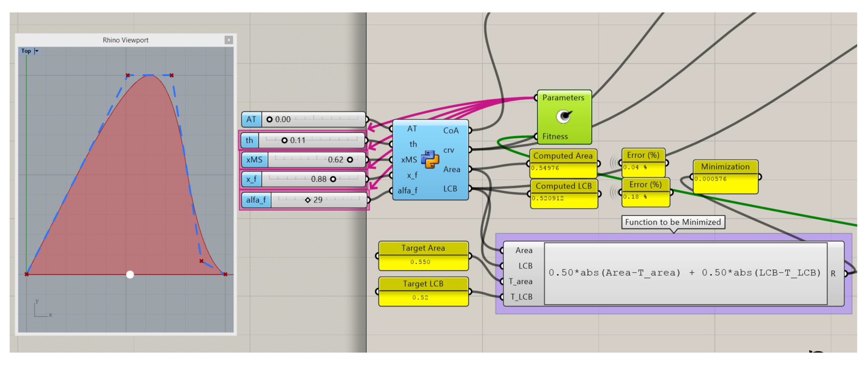Click the Function to be Minimized label
The height and width of the screenshot is (365, 868).
673,222
